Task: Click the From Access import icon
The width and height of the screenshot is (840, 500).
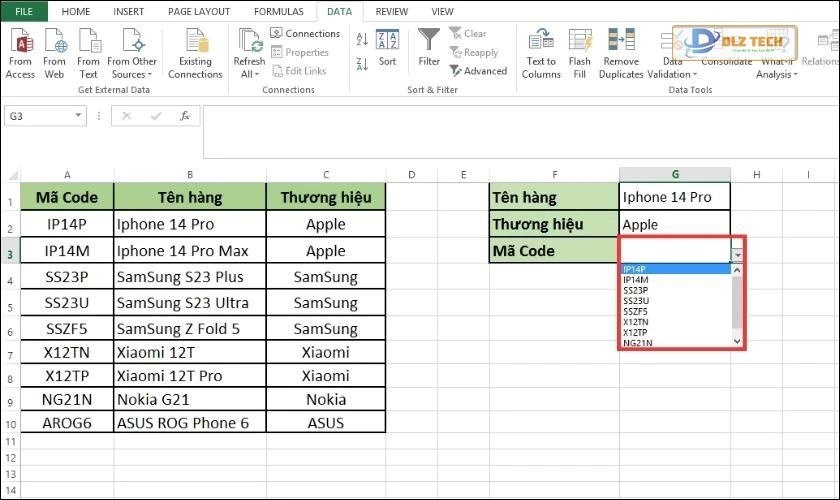Action: (x=20, y=42)
